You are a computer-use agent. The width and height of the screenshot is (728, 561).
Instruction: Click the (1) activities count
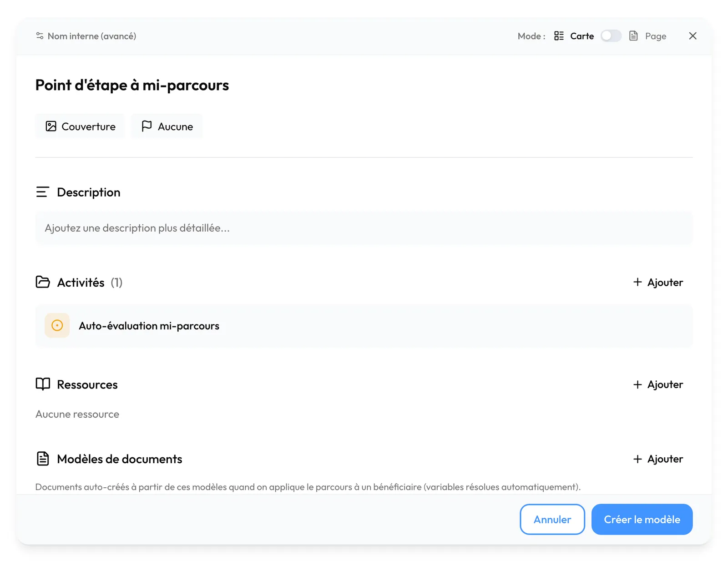pyautogui.click(x=116, y=283)
